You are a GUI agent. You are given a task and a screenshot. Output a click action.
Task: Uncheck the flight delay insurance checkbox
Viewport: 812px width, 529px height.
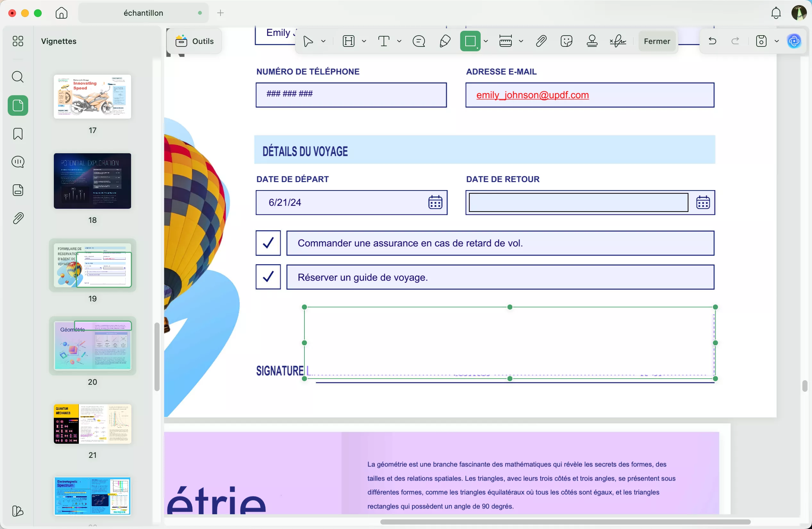tap(268, 243)
